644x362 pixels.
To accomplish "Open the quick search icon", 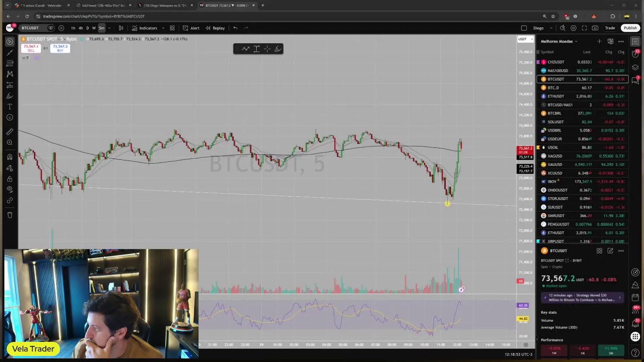I will 562,28.
